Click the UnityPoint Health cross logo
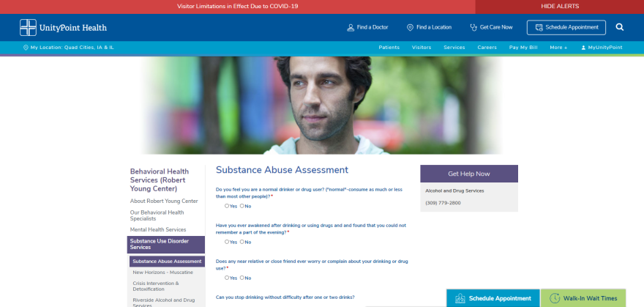Viewport: 644px width, 307px height. tap(28, 28)
